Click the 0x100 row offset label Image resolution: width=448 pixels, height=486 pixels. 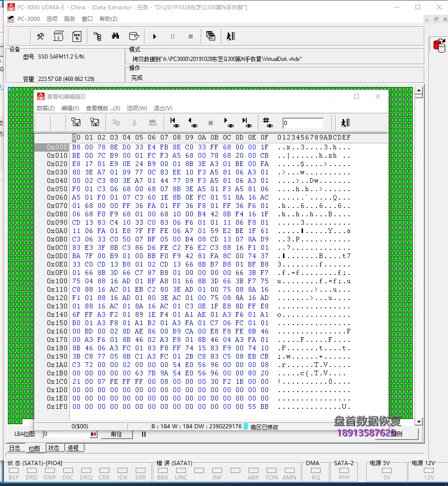point(57,281)
